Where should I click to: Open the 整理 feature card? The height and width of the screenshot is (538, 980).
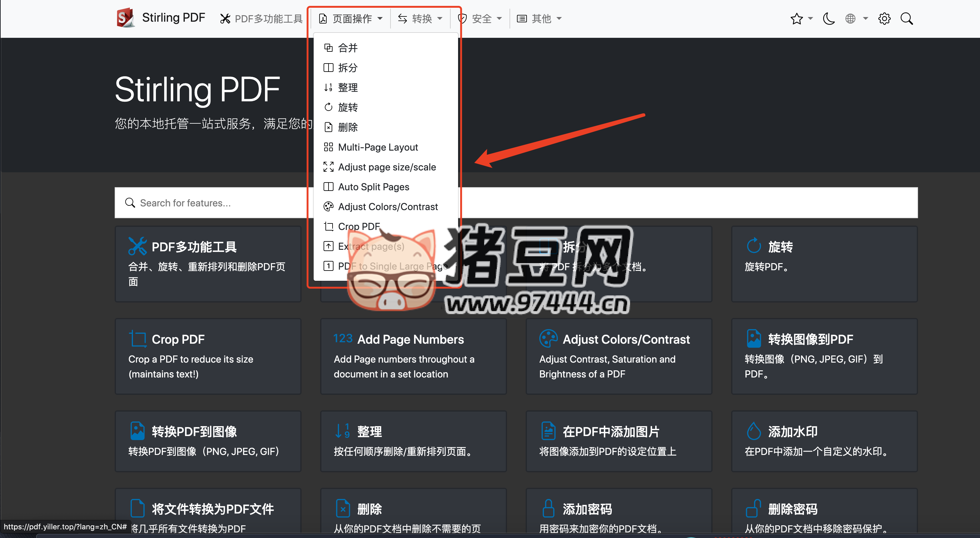point(413,441)
